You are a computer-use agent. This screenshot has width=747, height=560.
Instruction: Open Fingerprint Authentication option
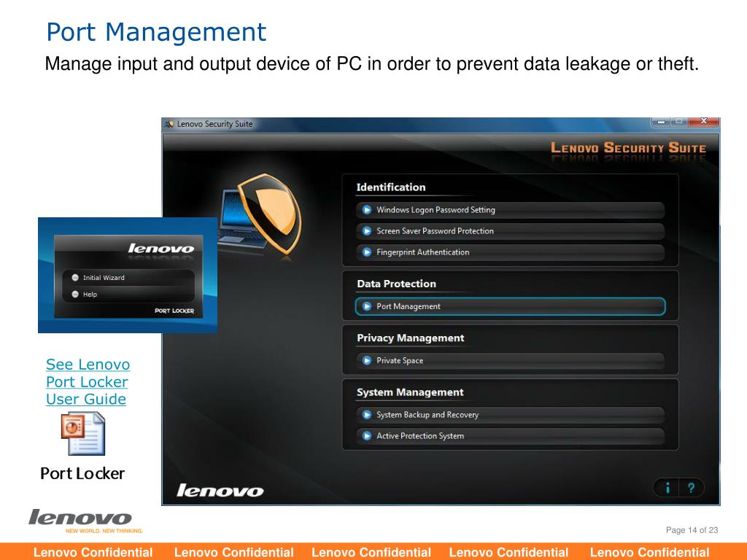coord(510,252)
